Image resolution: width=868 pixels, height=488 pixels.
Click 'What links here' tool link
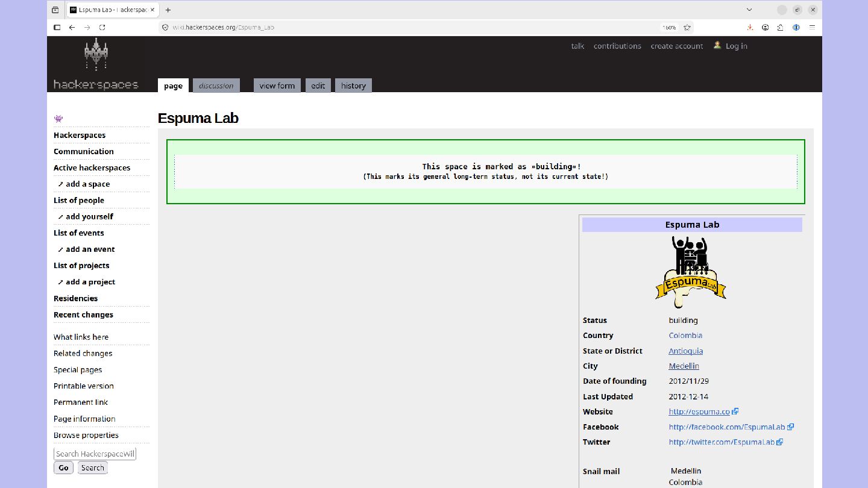pyautogui.click(x=81, y=337)
